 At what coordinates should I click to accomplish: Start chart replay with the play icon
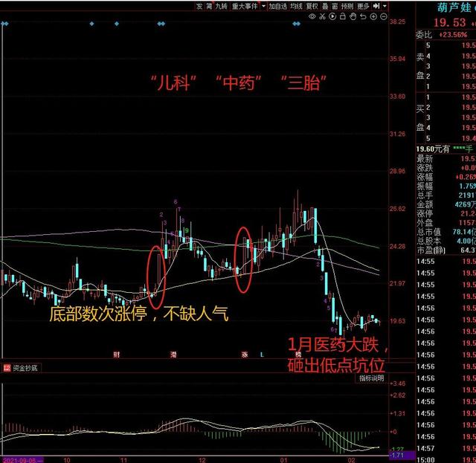(x=332, y=16)
